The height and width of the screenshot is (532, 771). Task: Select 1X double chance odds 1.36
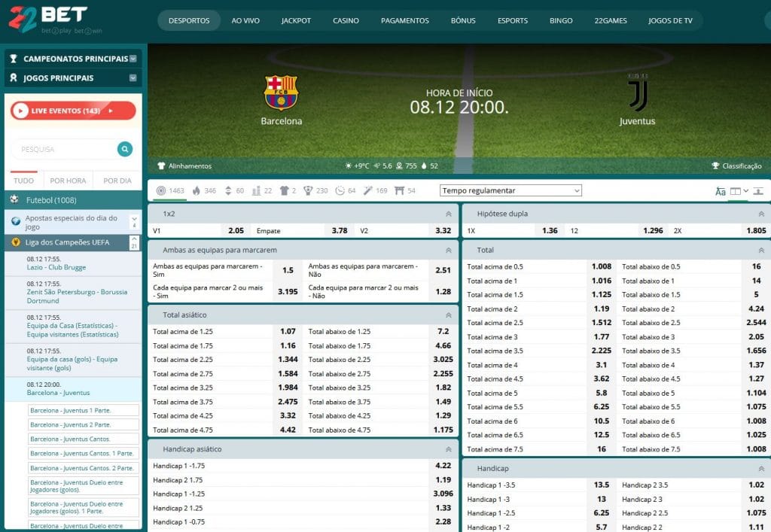coord(550,230)
